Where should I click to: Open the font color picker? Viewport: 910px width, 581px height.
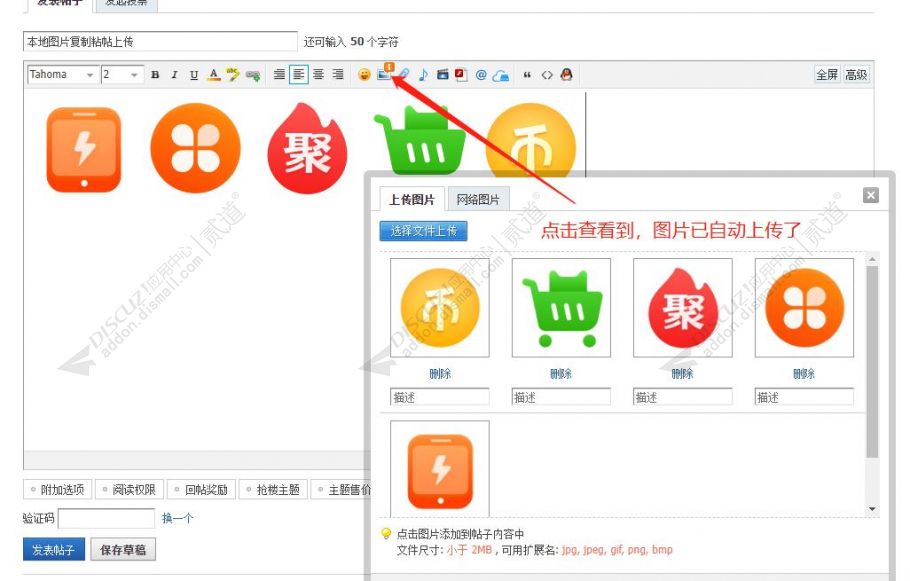coord(212,75)
